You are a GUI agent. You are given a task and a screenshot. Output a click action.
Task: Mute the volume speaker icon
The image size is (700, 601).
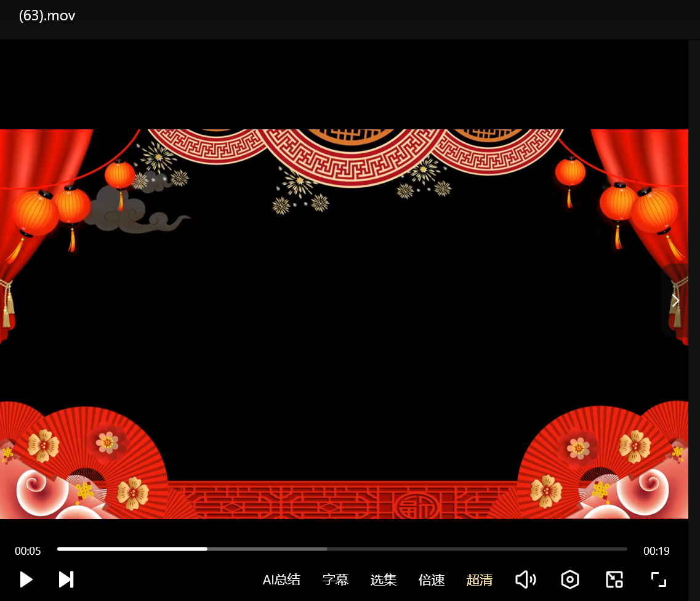[525, 579]
